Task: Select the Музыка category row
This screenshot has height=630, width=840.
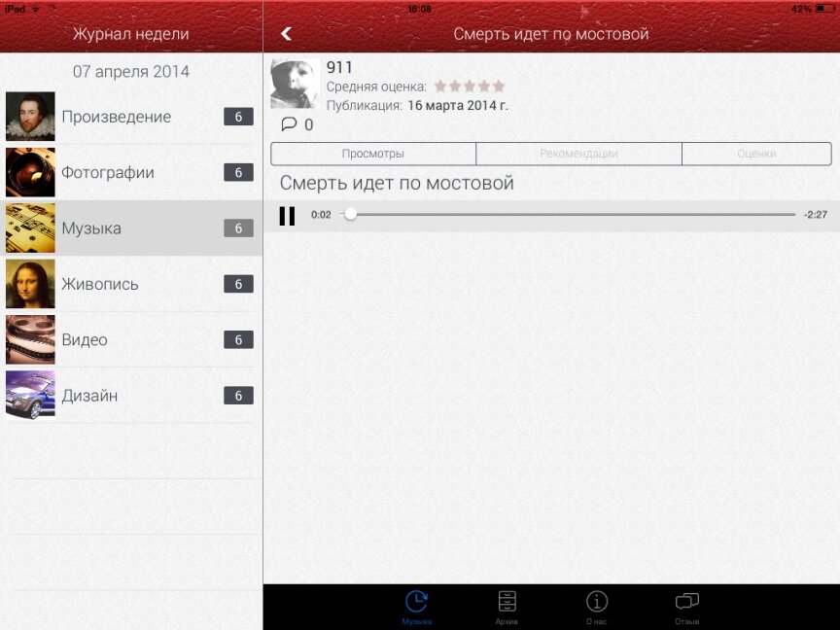Action: point(131,228)
